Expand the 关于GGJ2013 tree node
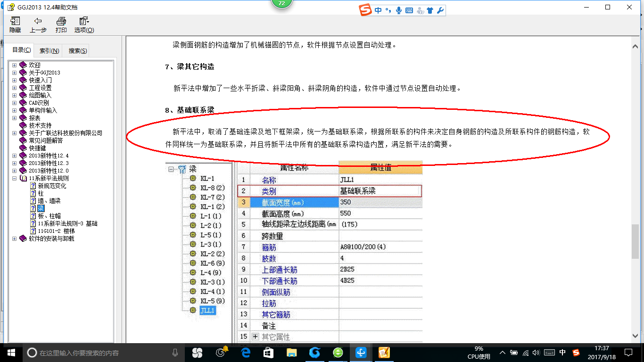 pos(14,73)
